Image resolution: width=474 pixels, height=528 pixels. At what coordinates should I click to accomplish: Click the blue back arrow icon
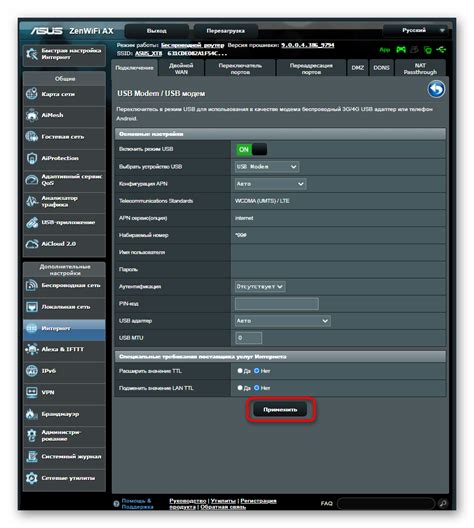tap(436, 90)
